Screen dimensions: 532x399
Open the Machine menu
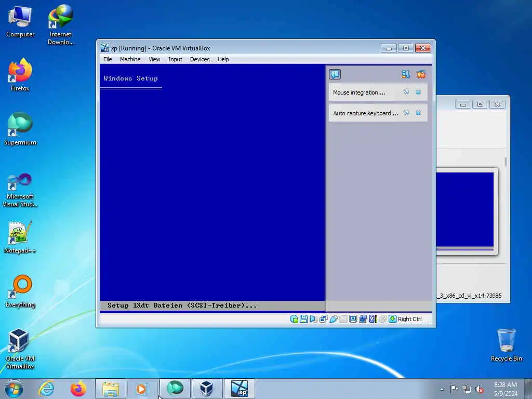130,59
